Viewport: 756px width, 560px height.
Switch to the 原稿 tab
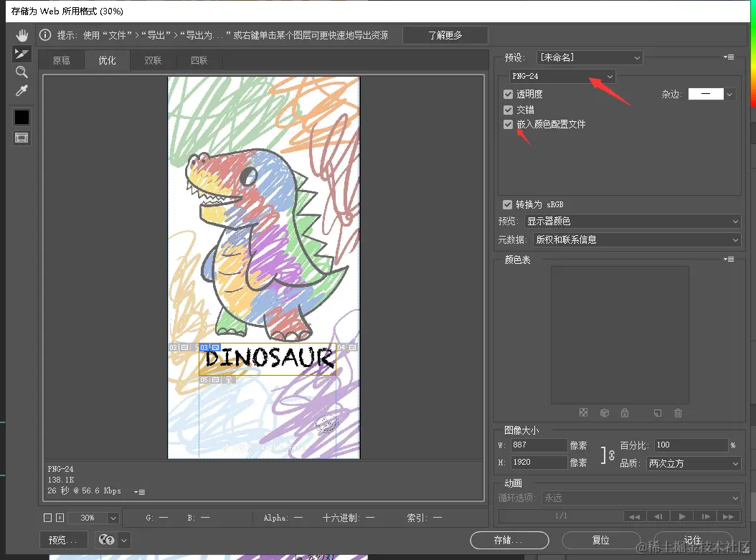point(61,60)
